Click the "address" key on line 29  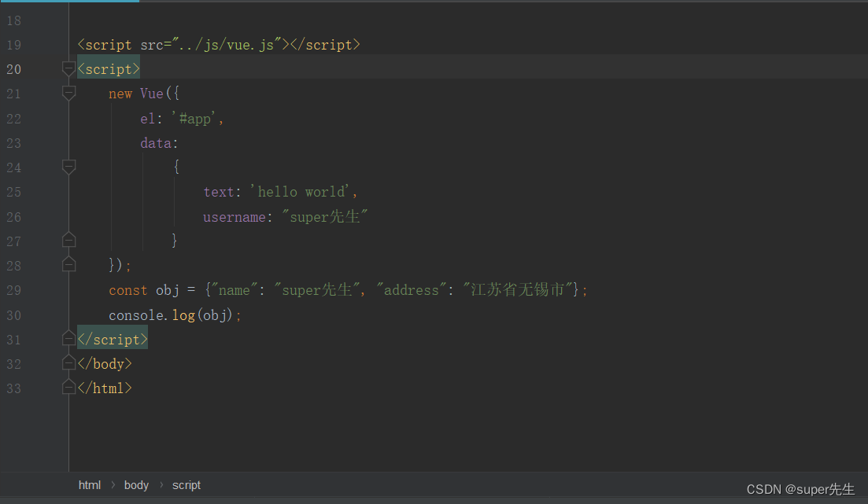412,290
